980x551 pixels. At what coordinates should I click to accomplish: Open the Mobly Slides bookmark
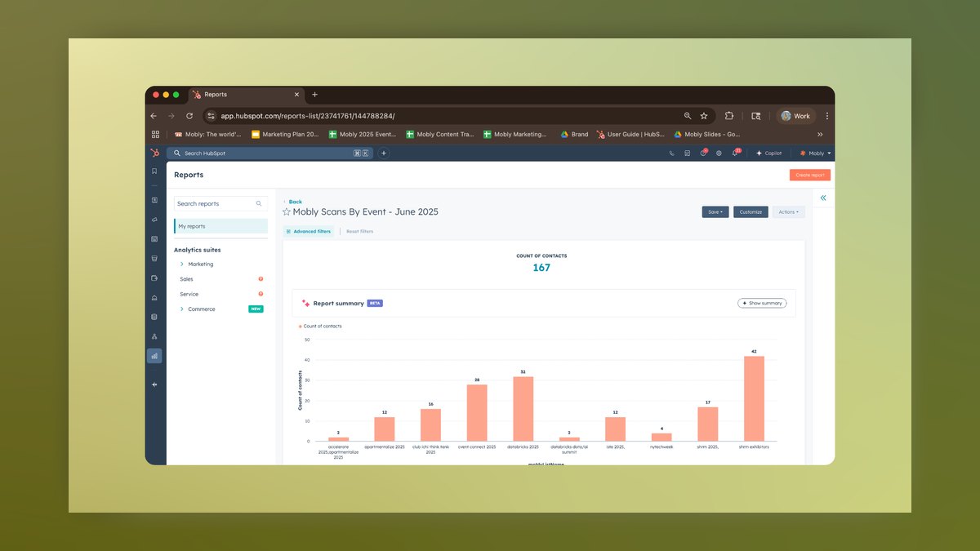click(708, 135)
